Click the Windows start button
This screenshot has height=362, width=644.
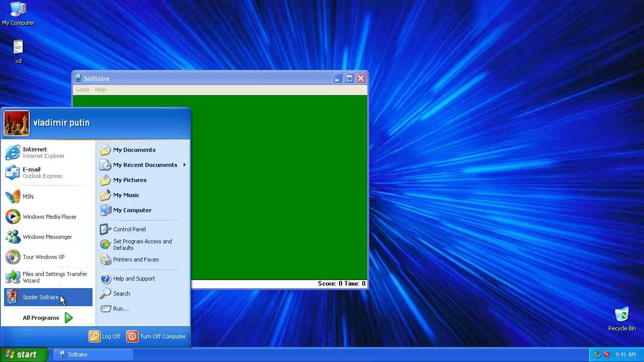coord(24,354)
